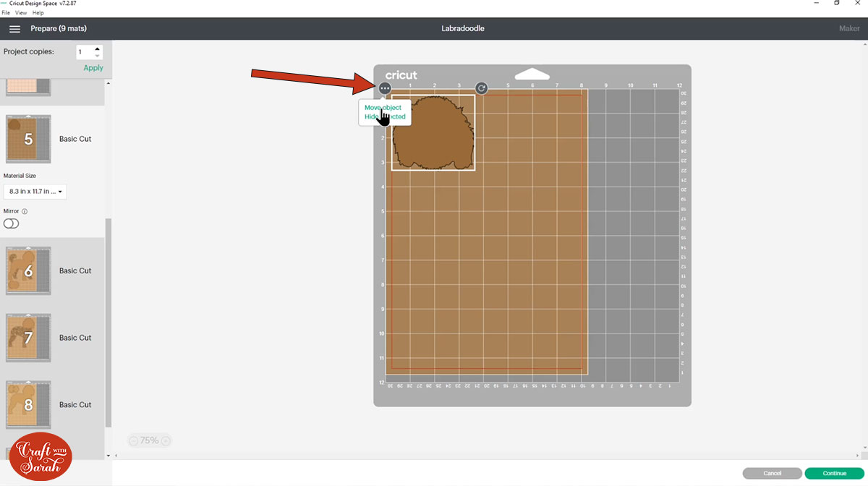The image size is (868, 486).
Task: Open the hamburger main menu
Action: (14, 29)
